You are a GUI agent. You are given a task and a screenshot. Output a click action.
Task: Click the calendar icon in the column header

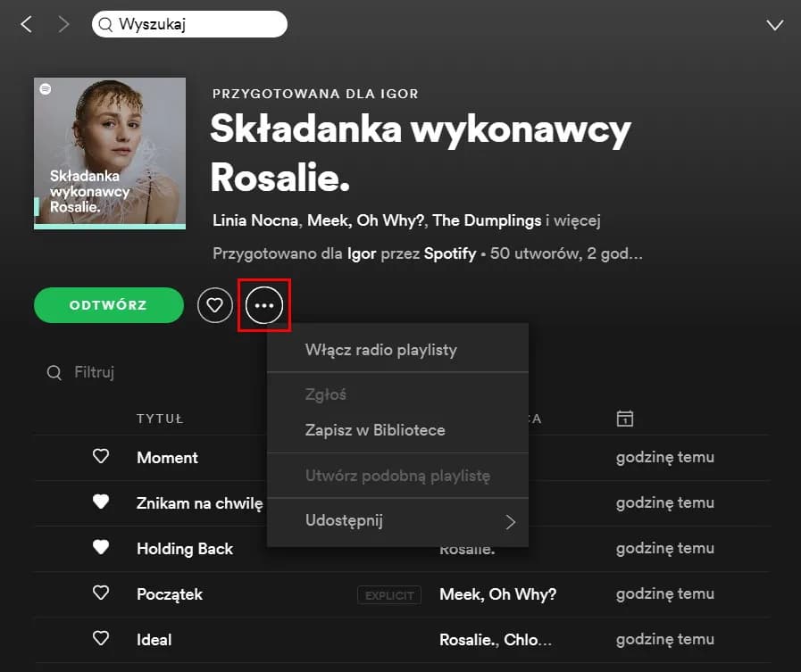625,418
